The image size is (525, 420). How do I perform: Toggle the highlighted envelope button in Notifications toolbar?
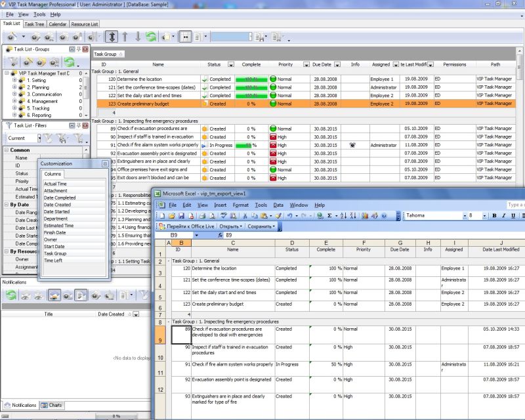coord(54,295)
